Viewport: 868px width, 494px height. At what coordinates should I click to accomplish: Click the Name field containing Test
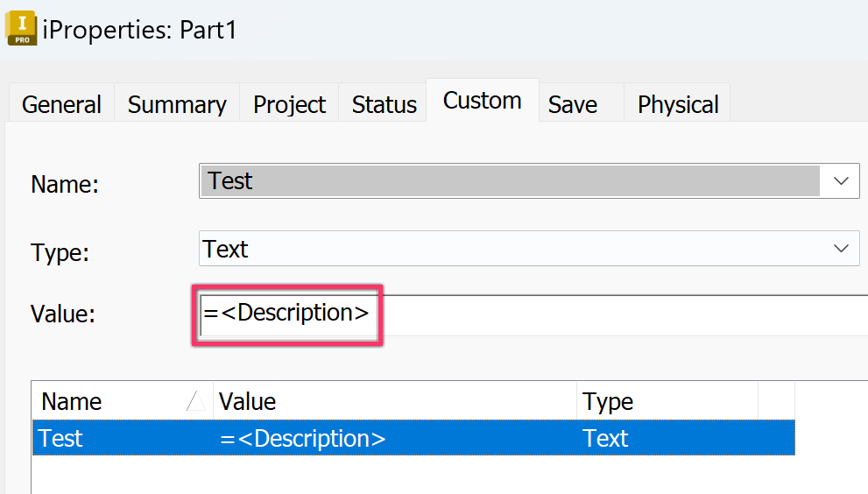[510, 181]
